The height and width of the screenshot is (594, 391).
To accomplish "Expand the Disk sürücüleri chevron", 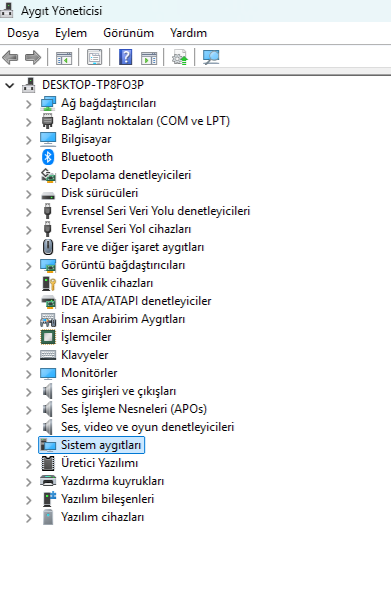I will point(29,194).
